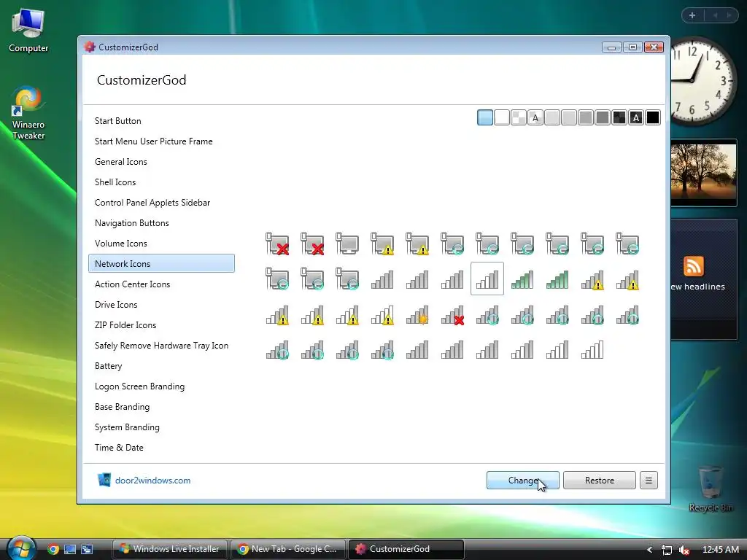Click the muted volume tray icon
Screen dimensions: 747x560
684,550
